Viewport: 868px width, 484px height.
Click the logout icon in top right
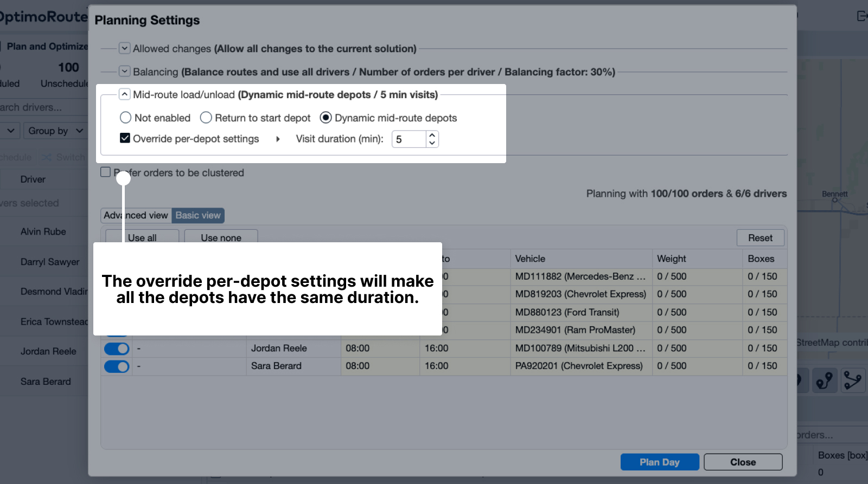pos(861,16)
